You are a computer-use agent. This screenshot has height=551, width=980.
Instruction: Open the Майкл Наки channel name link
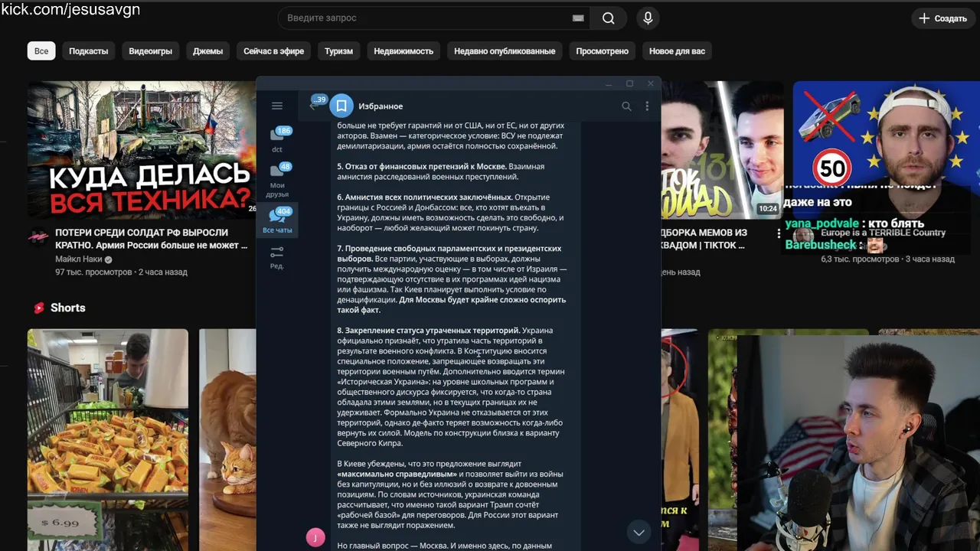point(79,259)
